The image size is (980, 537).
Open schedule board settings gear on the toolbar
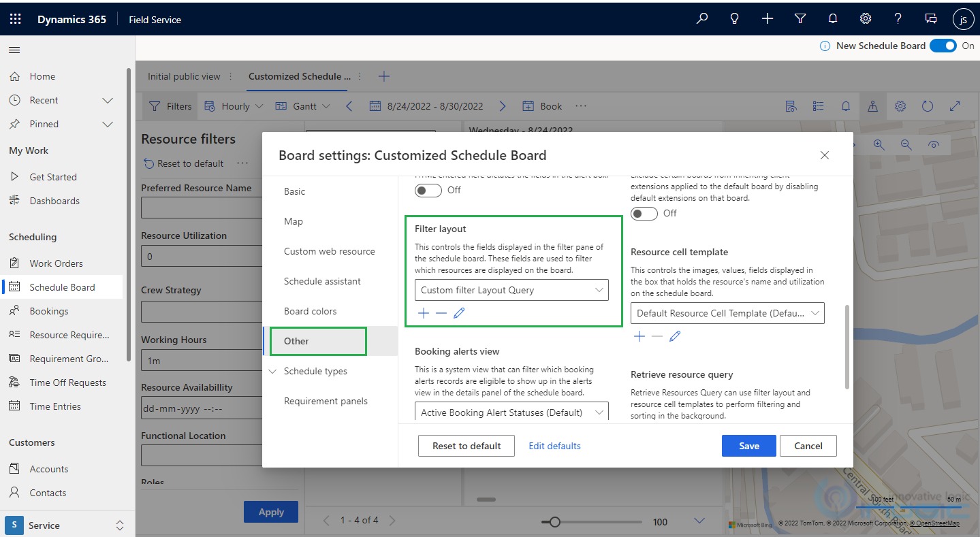click(900, 106)
